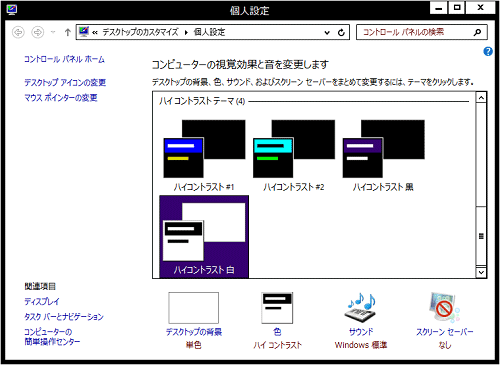
Task: Click the 色 link text
Action: [277, 332]
